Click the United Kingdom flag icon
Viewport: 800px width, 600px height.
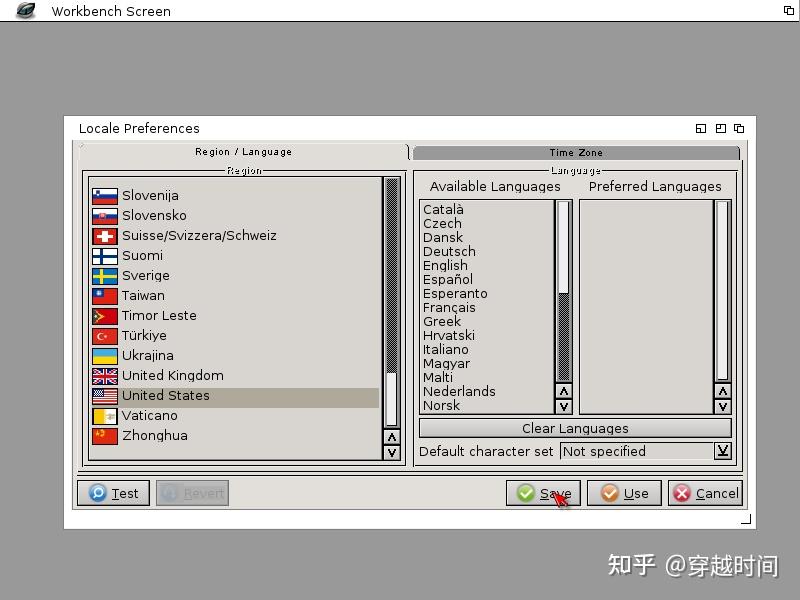104,376
